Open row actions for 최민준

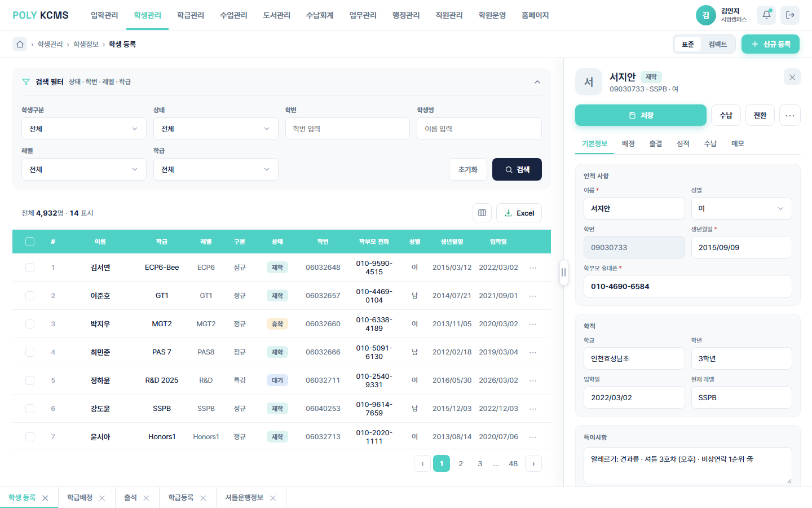533,352
